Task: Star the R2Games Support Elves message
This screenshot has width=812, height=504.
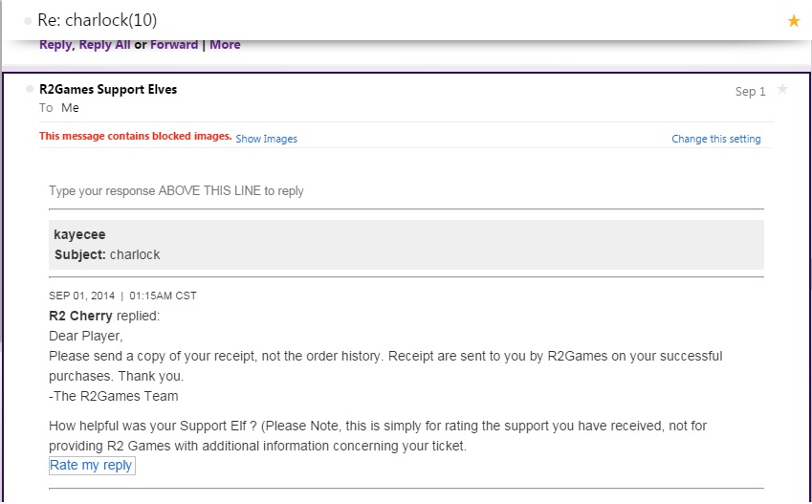Action: coord(782,90)
